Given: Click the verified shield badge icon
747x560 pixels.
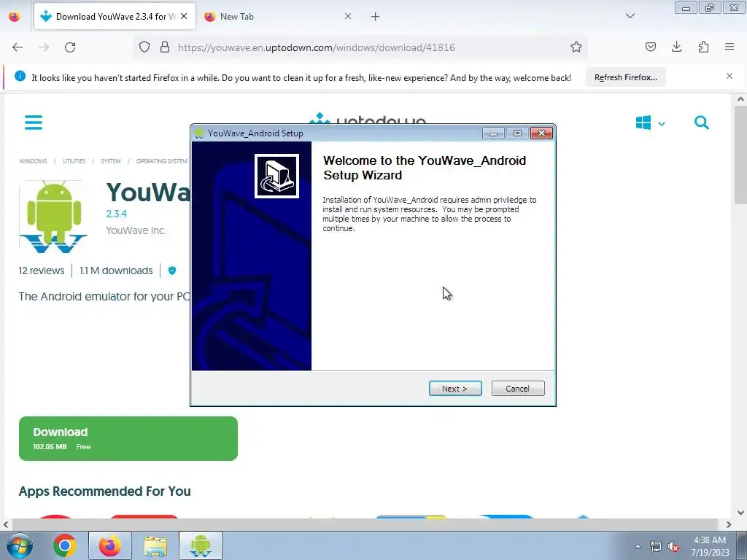Looking at the screenshot, I should click(x=172, y=271).
